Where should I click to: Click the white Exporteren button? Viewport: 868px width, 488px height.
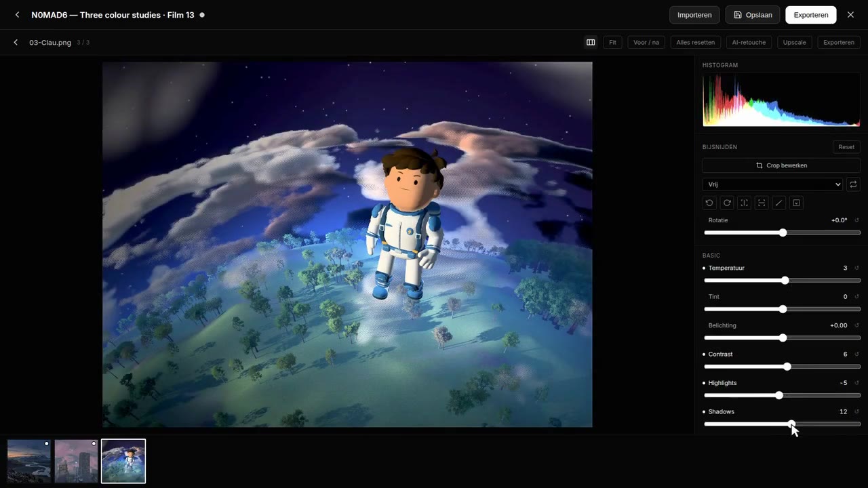click(811, 15)
